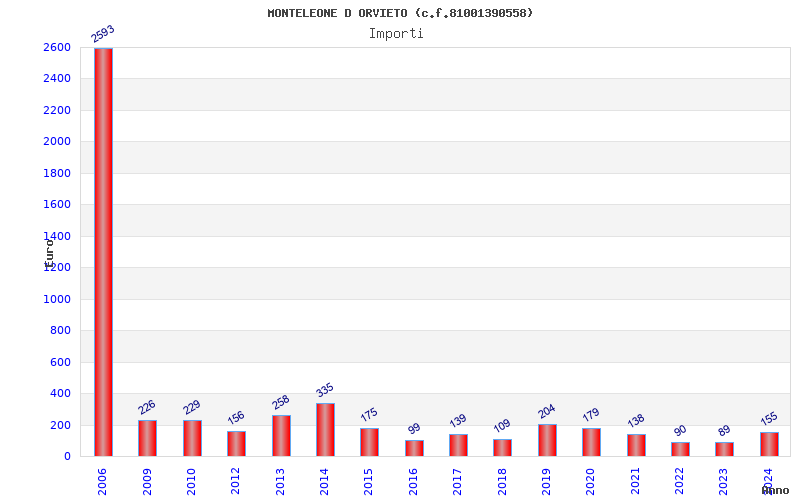This screenshot has height=500, width=800.
Task: Click the y-axis tick label 2200
Action: point(57,110)
